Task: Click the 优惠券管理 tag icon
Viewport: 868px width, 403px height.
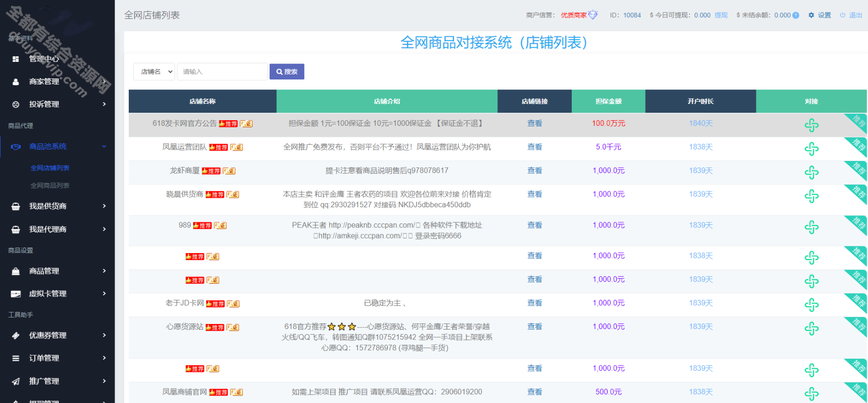Action: (x=16, y=336)
